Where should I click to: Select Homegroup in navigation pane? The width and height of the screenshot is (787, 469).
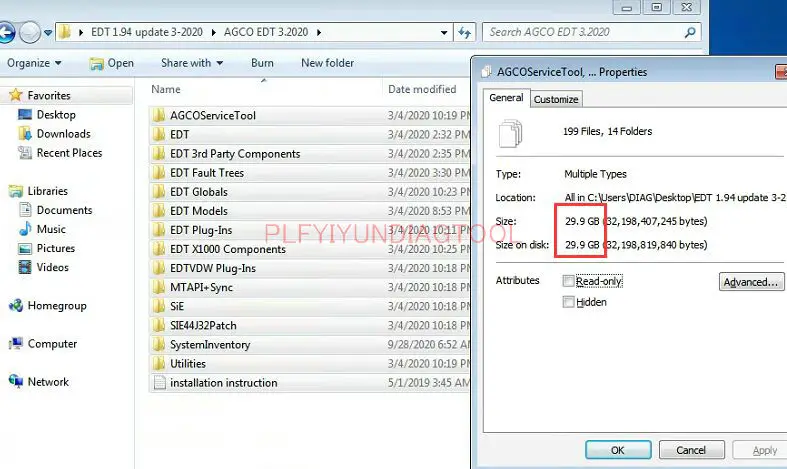tap(57, 305)
